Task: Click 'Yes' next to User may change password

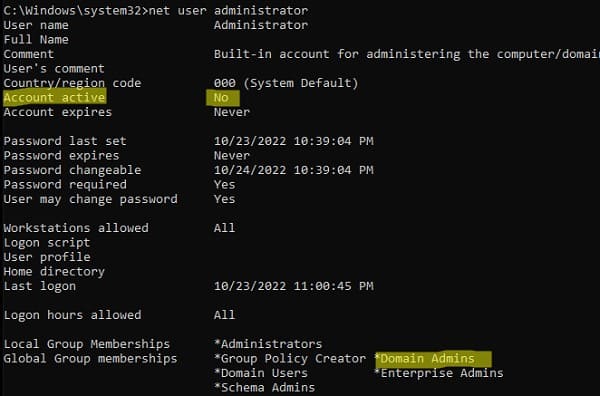Action: tap(224, 199)
